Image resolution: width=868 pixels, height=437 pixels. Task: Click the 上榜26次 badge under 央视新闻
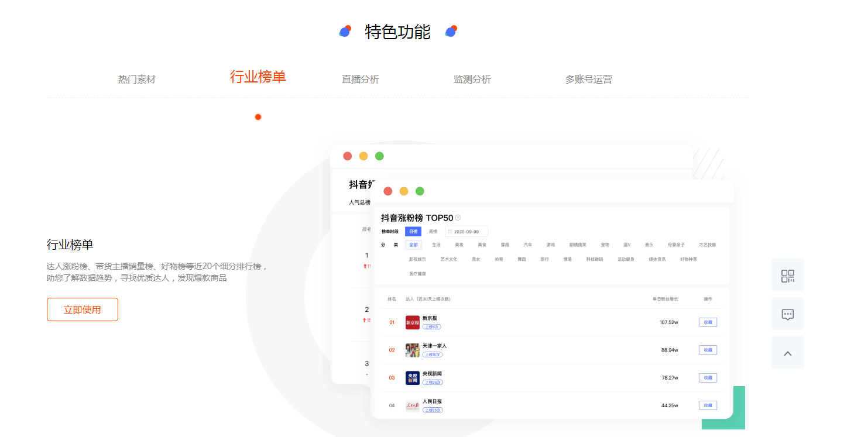[433, 382]
